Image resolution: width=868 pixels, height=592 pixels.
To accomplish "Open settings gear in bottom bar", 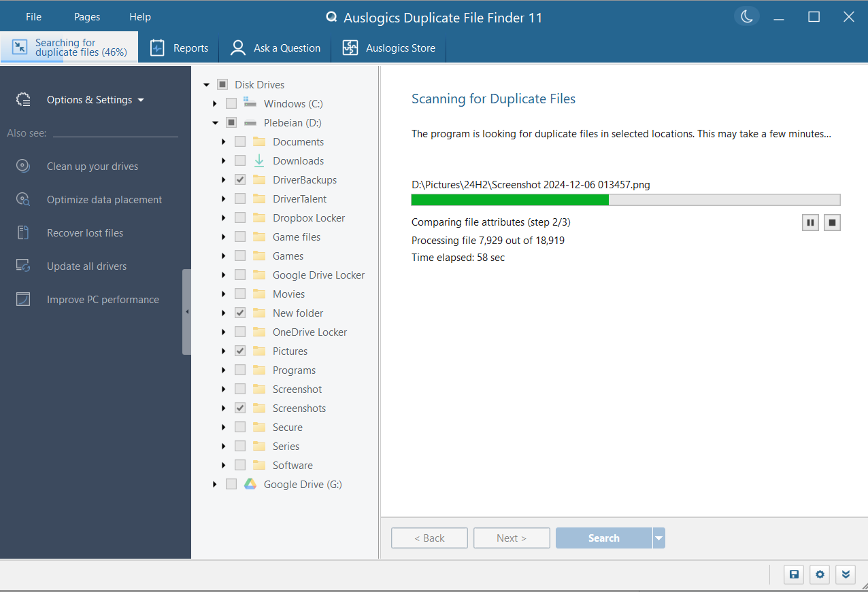I will [820, 575].
